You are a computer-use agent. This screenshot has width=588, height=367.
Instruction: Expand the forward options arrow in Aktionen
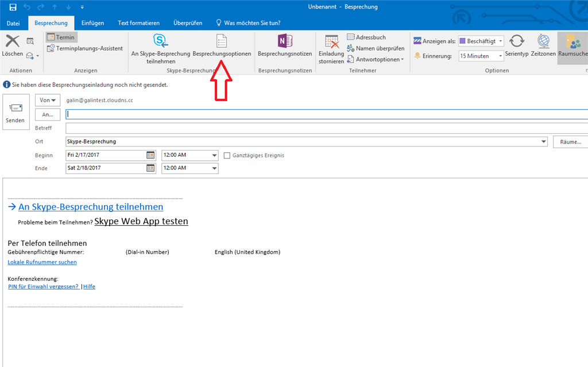click(x=37, y=56)
